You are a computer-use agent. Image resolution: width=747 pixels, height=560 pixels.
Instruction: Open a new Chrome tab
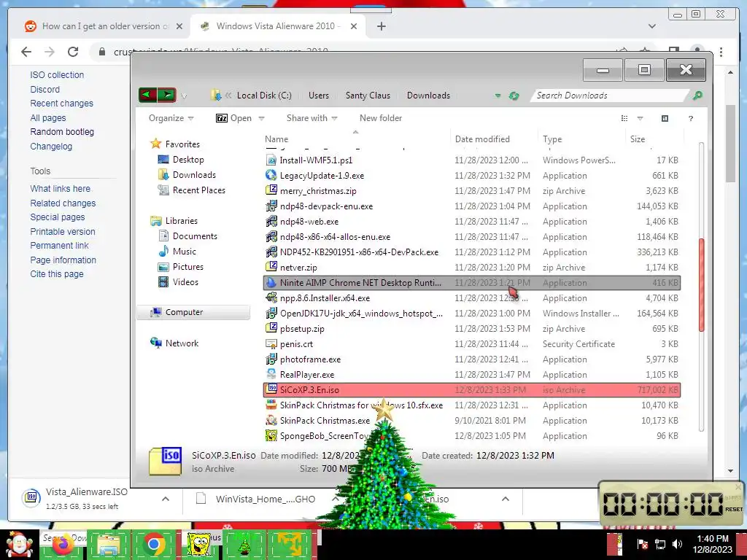click(x=381, y=27)
